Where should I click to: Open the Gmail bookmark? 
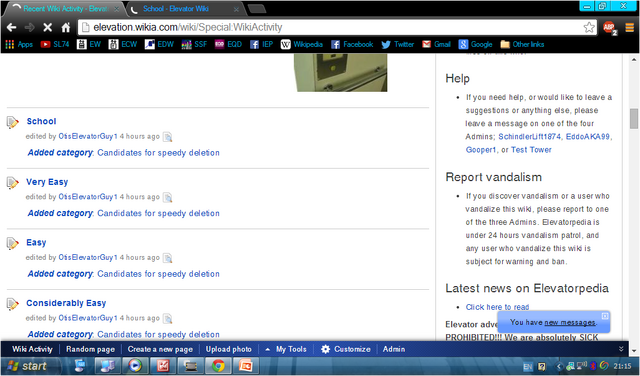click(x=436, y=44)
